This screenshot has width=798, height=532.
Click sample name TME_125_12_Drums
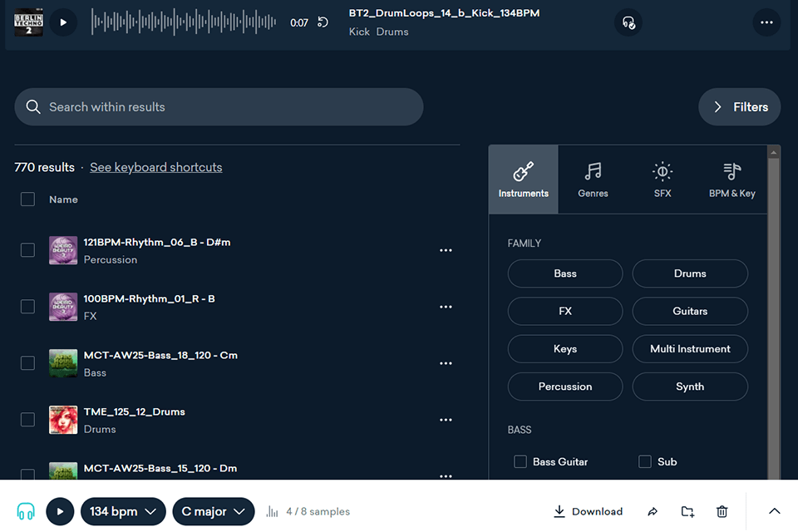click(135, 411)
